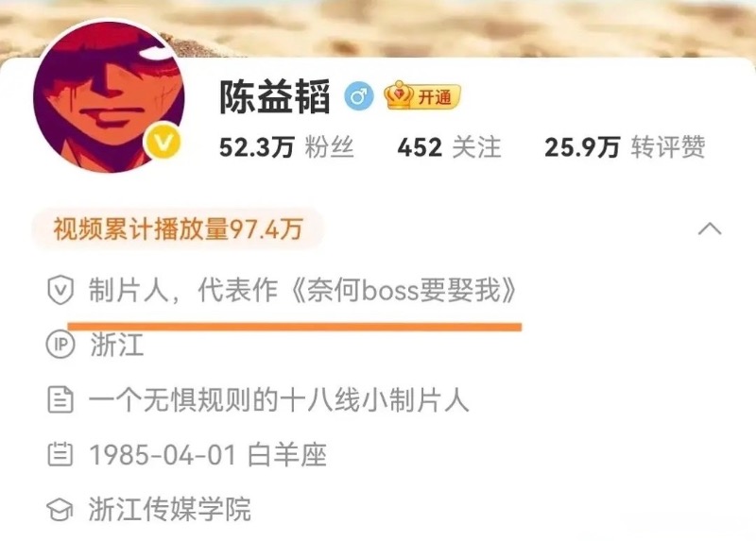Tap the gold V verification badge on avatar
756x541 pixels.
163,143
